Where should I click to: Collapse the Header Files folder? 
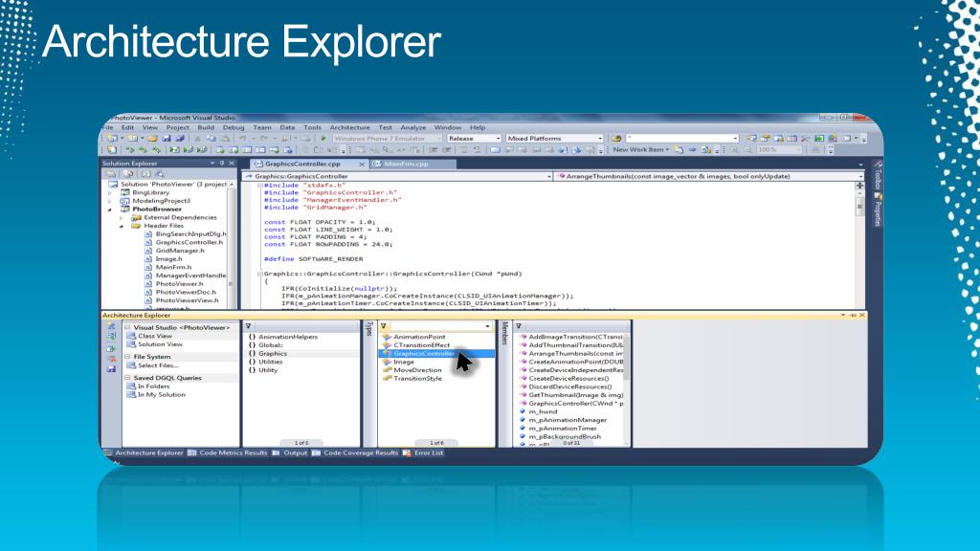[x=122, y=226]
